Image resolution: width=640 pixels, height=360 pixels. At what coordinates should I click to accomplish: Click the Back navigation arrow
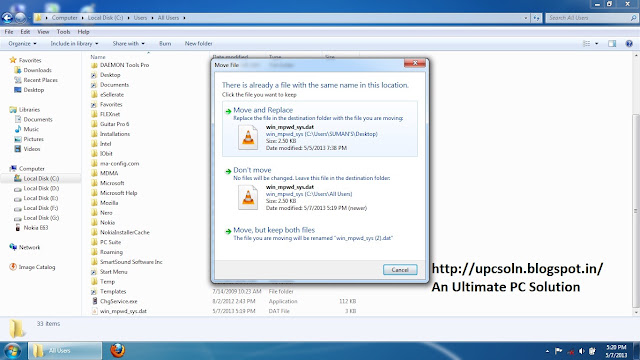point(7,18)
